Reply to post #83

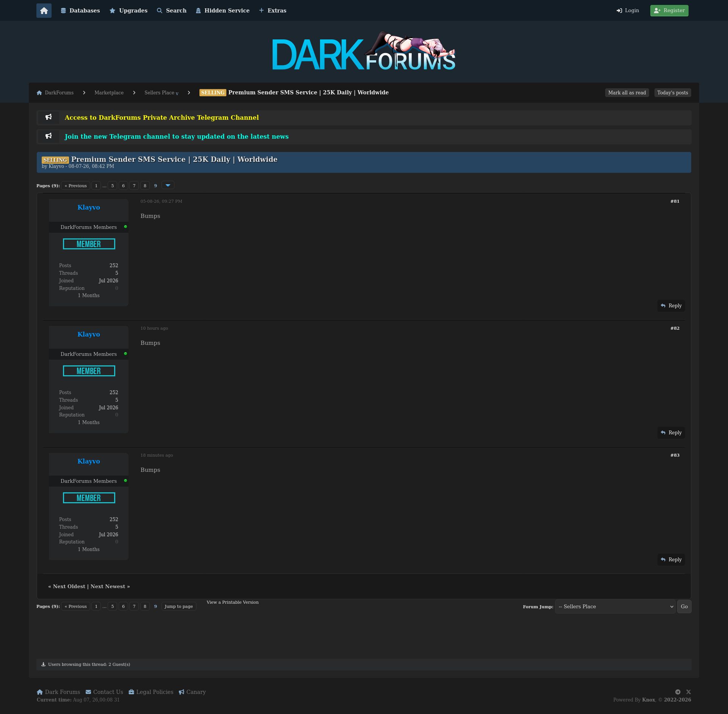click(671, 560)
